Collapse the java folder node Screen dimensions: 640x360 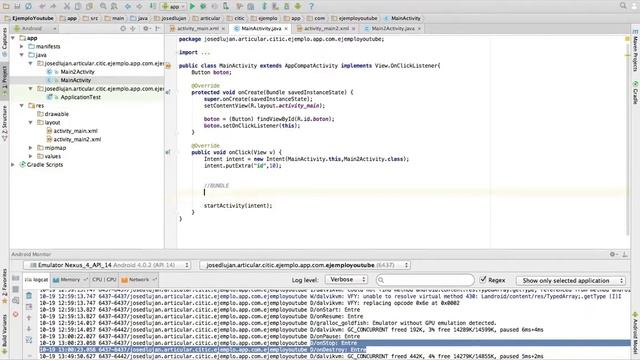tap(22, 55)
